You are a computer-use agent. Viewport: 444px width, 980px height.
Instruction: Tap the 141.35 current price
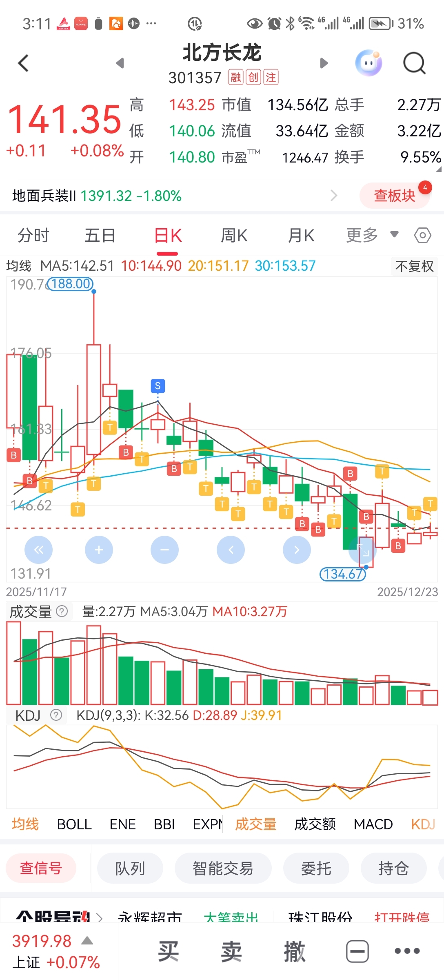64,119
